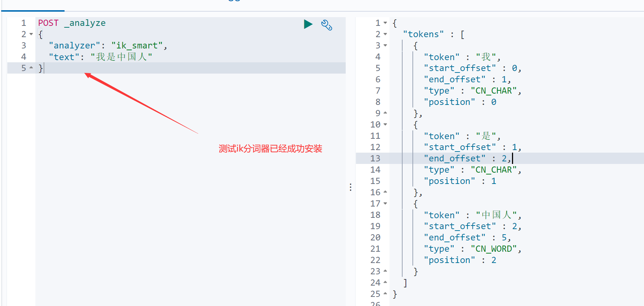Collapse the "tokens" array at response line 2

click(x=385, y=34)
